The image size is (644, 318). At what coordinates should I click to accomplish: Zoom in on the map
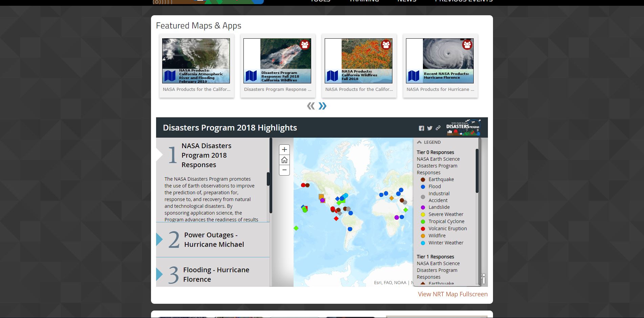(284, 150)
